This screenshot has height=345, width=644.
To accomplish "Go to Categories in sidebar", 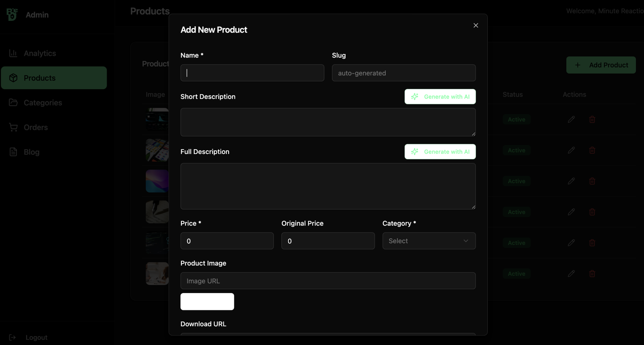I will 42,103.
